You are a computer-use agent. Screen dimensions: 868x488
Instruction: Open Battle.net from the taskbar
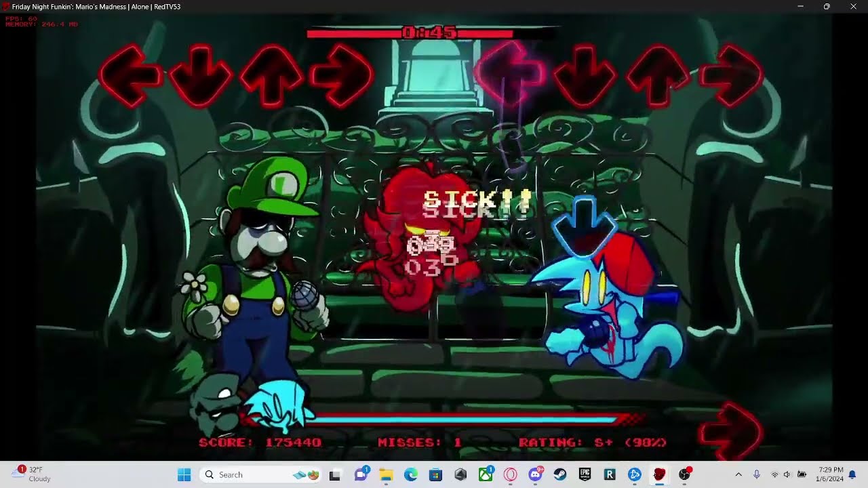pos(635,475)
